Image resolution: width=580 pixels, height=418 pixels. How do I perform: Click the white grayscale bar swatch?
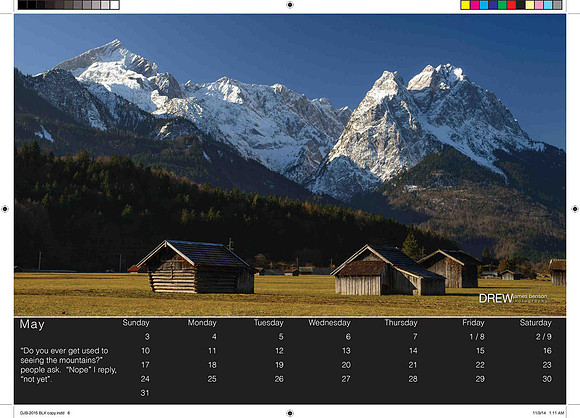click(115, 5)
